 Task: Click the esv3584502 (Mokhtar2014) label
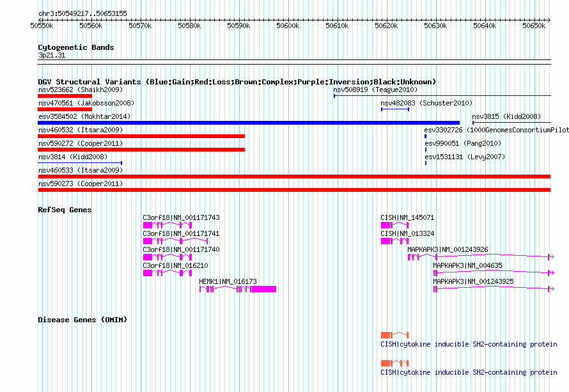coord(84,116)
